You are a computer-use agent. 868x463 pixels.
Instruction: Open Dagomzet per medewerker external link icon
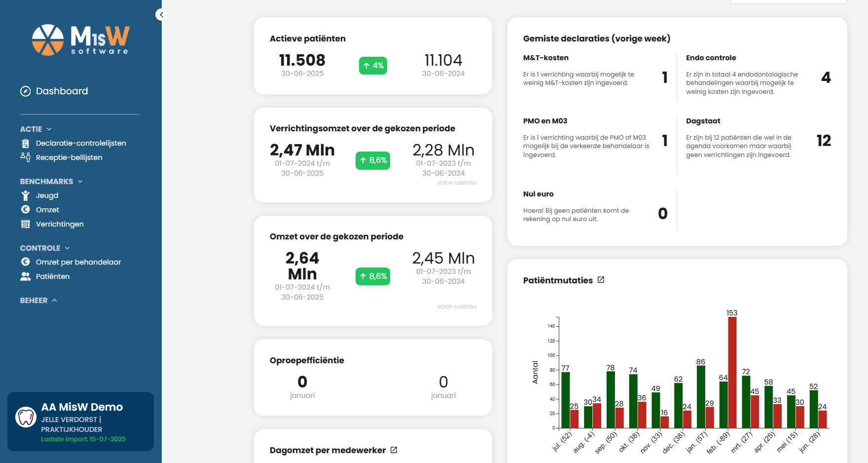(x=394, y=450)
